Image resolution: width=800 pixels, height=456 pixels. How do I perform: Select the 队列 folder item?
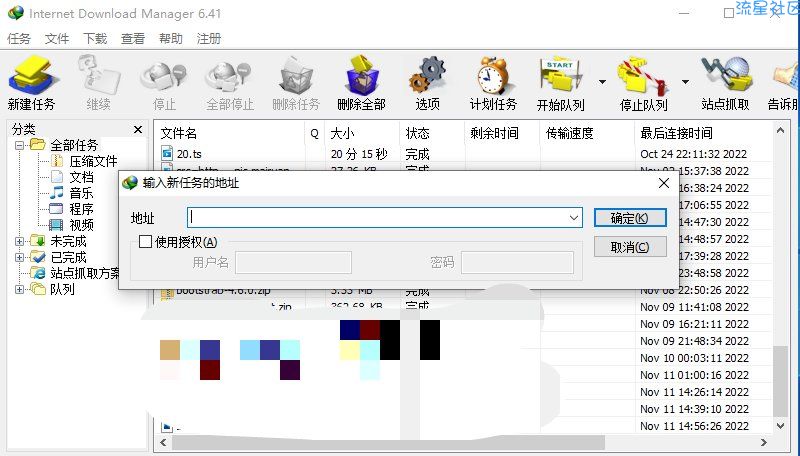point(62,289)
